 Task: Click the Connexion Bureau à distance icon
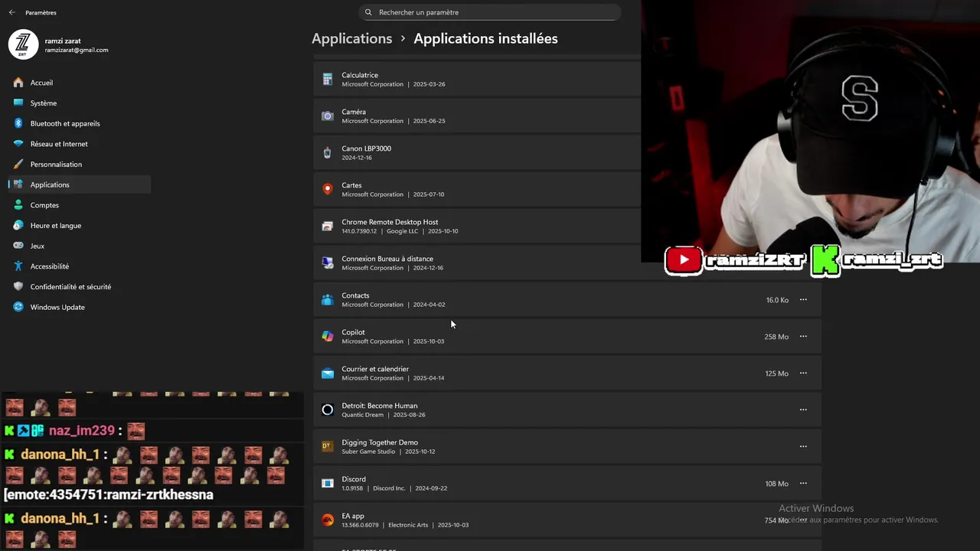coord(328,263)
